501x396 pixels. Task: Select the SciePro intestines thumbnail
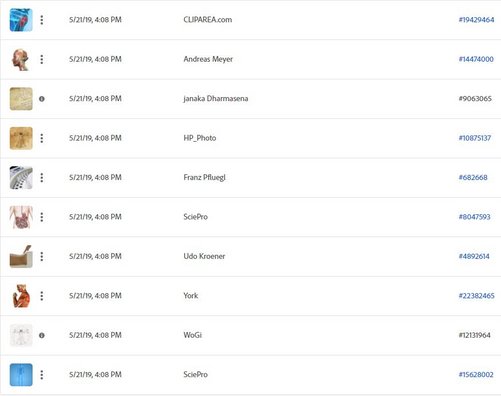pyautogui.click(x=21, y=217)
